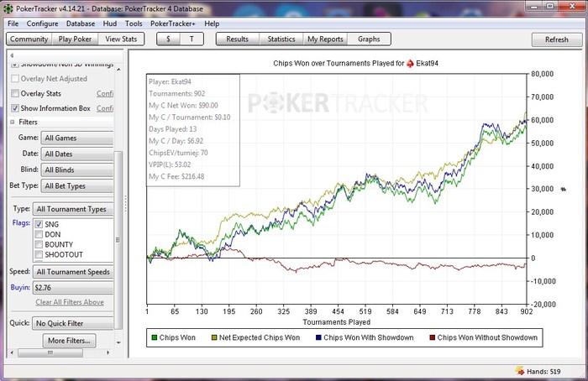Image resolution: width=588 pixels, height=381 pixels.
Task: Check the SHOOTOUT flag
Action: click(39, 255)
